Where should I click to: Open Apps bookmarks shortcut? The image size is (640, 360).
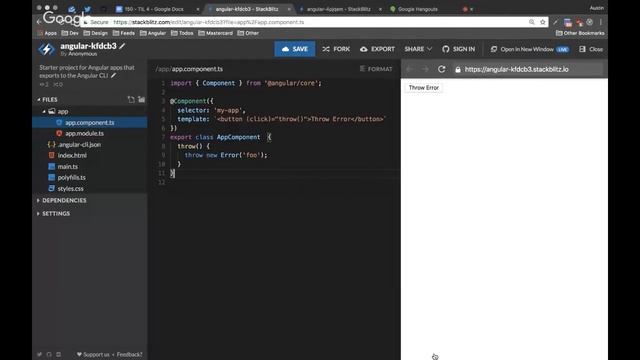[x=47, y=33]
